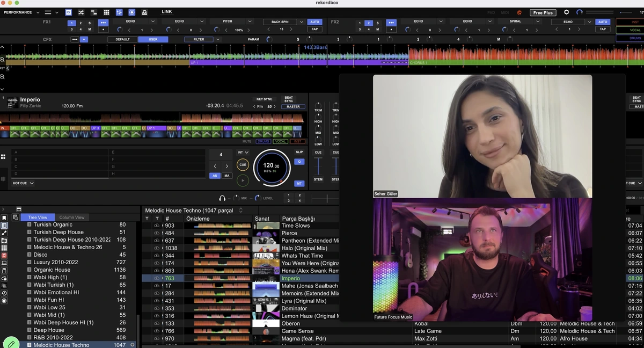
Task: Select the Tree View tab
Action: (38, 218)
